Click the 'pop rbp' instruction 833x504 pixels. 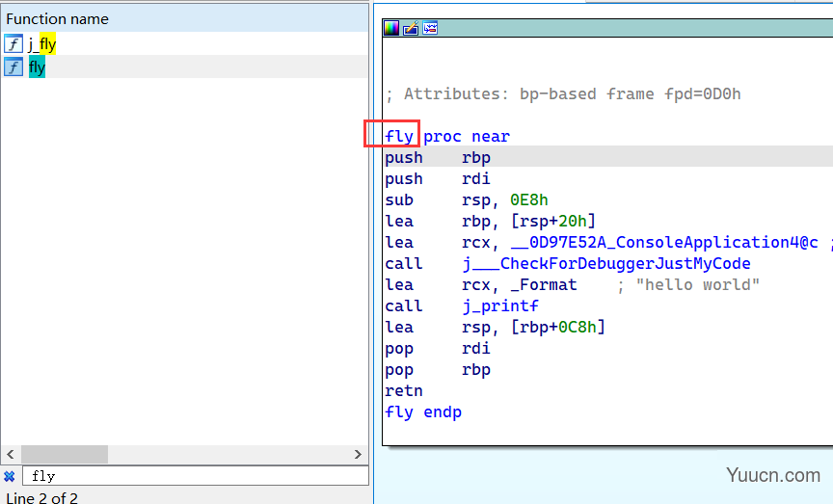pyautogui.click(x=438, y=370)
